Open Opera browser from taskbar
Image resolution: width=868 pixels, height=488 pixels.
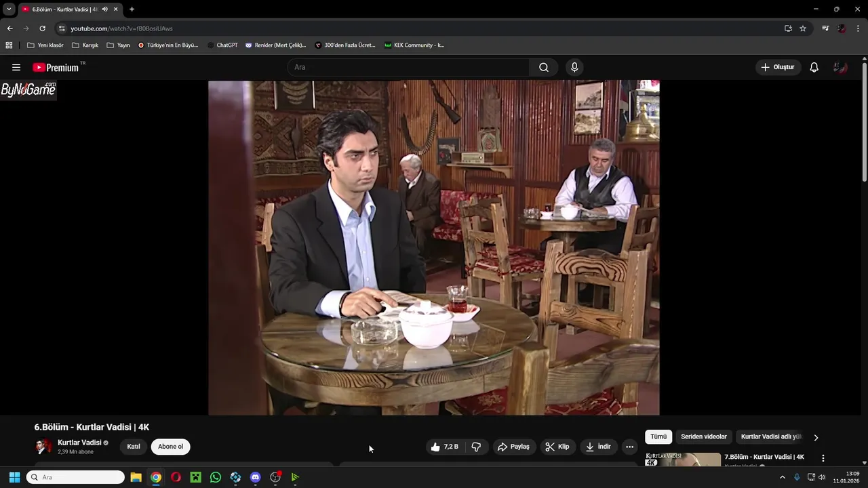(176, 477)
